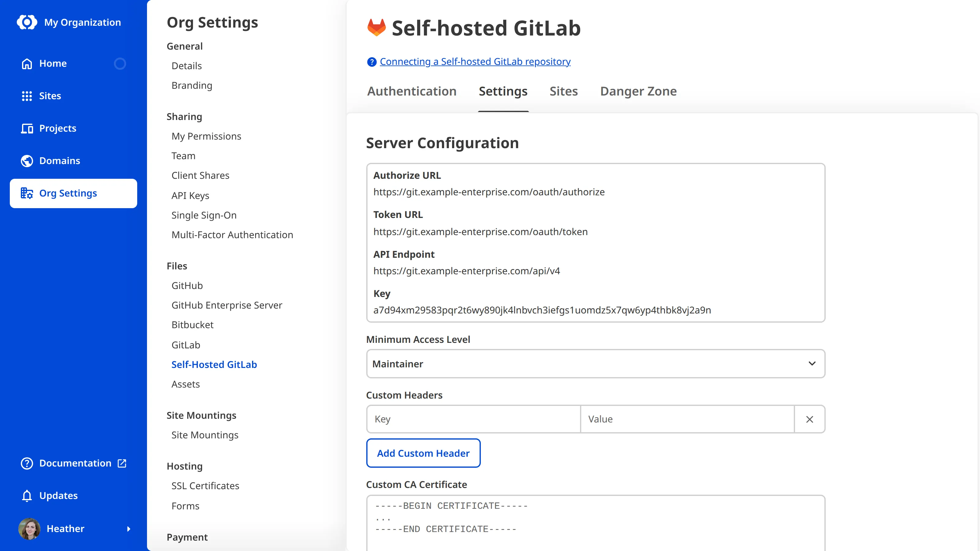This screenshot has height=551, width=980.
Task: Click the Projects devices icon
Action: tap(27, 129)
